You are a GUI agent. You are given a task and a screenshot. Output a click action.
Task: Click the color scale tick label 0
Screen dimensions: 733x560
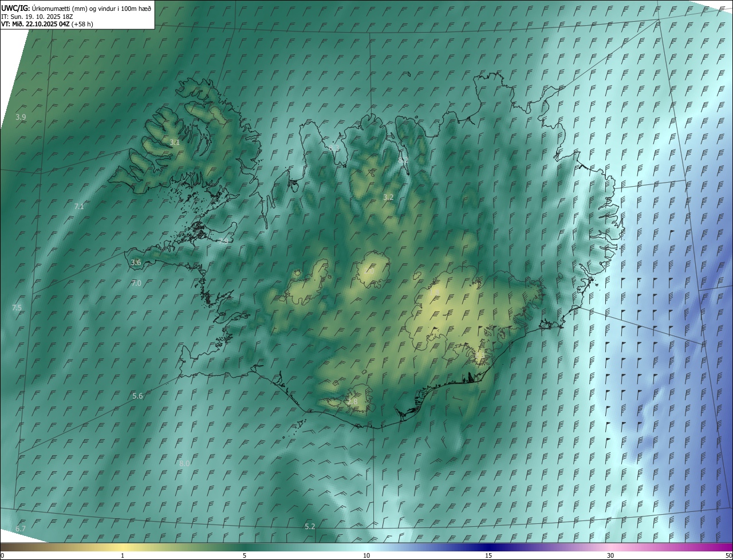click(2, 555)
